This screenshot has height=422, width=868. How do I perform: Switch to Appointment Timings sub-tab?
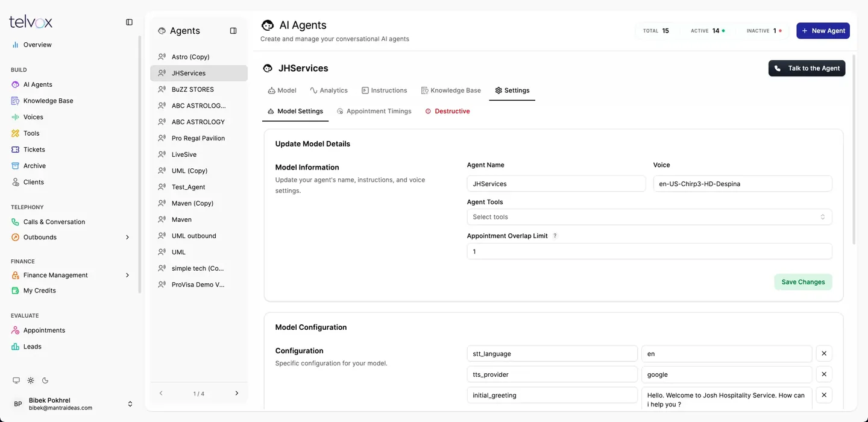coord(374,111)
